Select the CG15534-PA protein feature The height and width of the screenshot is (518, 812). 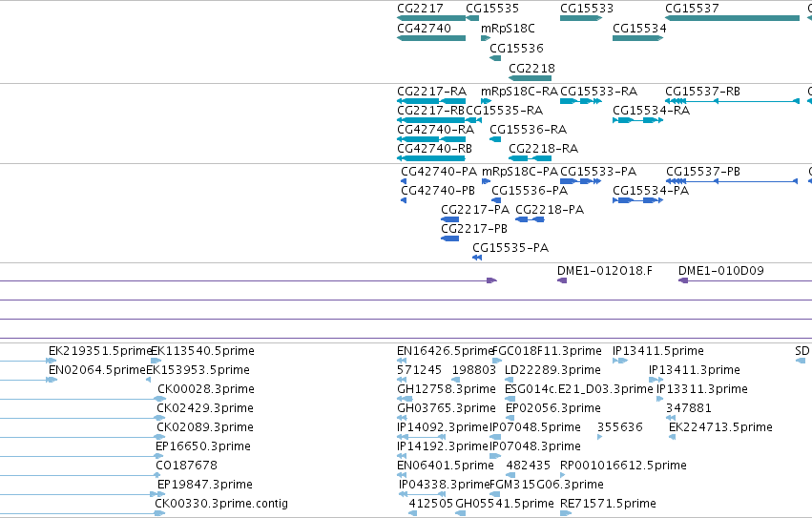[638, 200]
